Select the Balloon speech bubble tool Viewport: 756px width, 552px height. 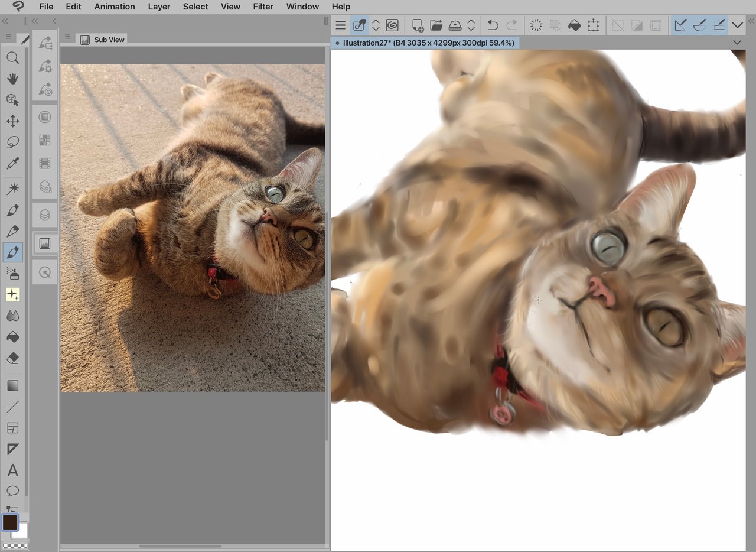12,491
